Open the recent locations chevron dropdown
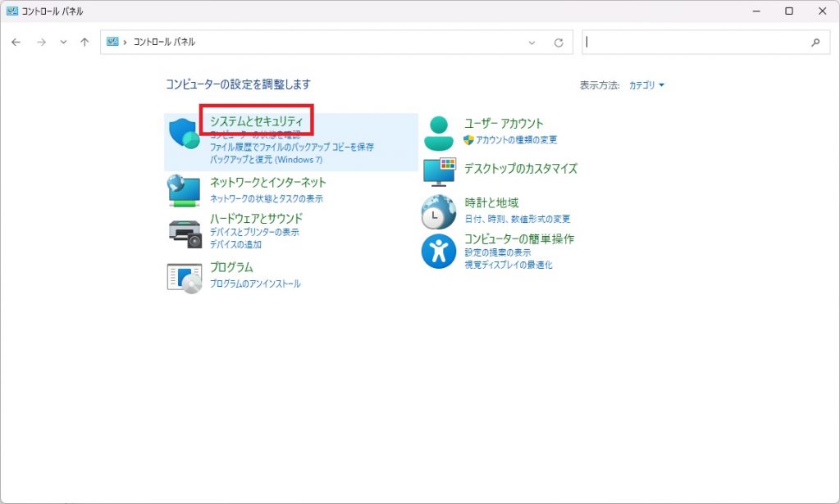 [x=63, y=43]
